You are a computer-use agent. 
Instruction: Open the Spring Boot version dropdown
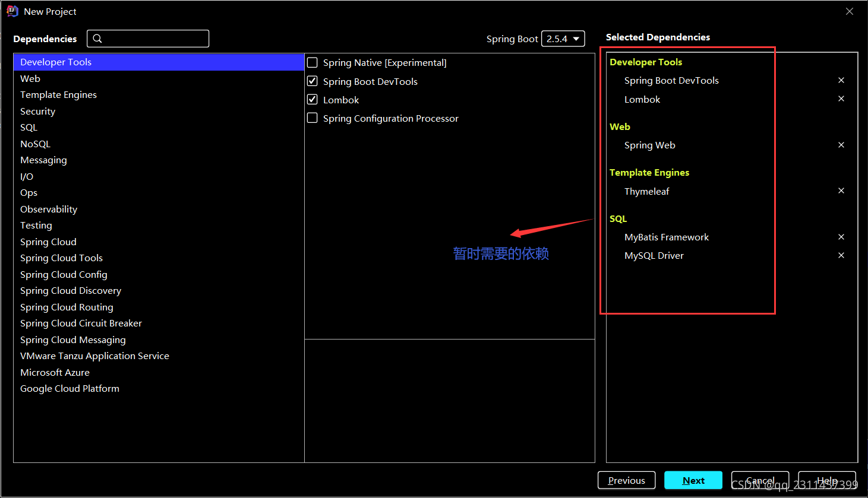(x=563, y=39)
